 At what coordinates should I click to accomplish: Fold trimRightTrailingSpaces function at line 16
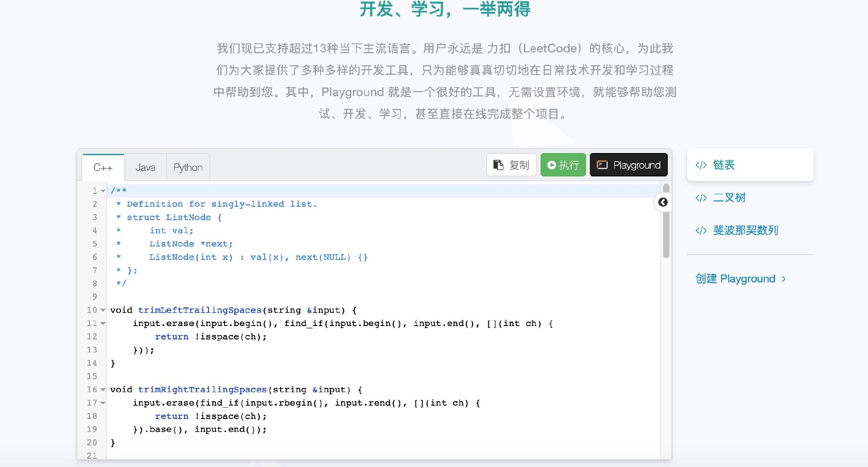[103, 390]
